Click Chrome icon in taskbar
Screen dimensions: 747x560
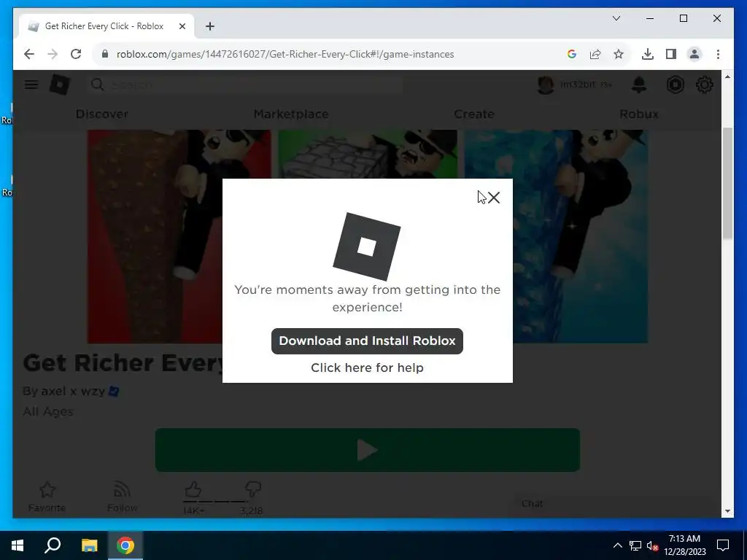point(125,545)
